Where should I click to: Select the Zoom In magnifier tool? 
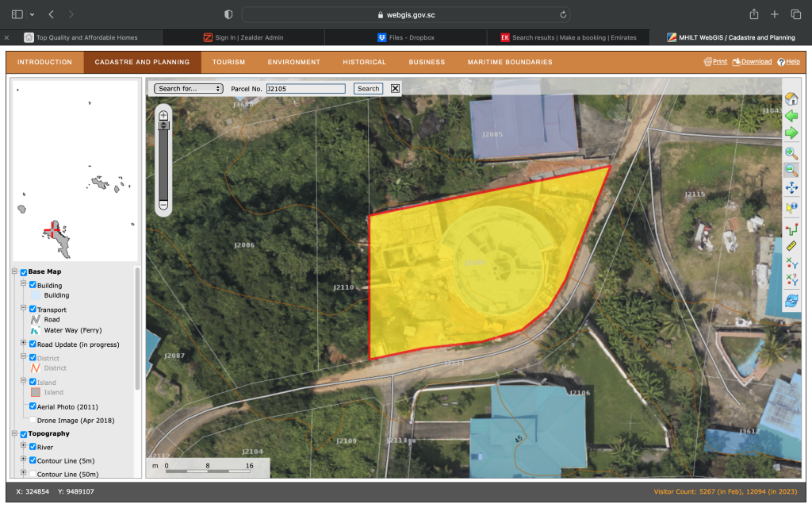(x=791, y=152)
